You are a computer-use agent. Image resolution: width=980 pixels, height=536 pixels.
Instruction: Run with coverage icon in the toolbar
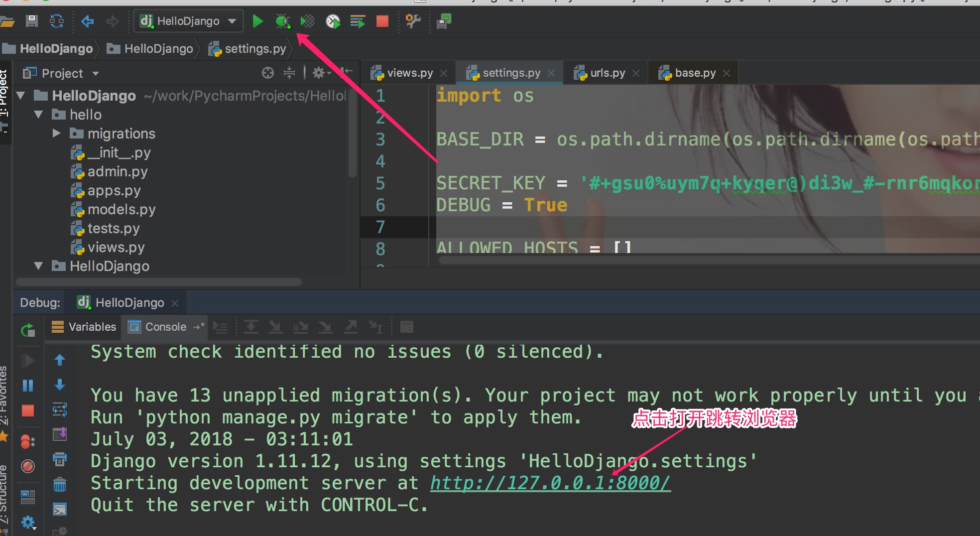307,21
